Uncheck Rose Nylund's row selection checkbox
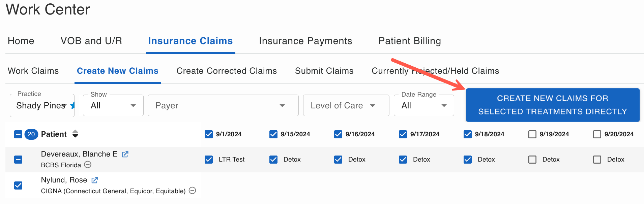The image size is (644, 204). pos(18,185)
